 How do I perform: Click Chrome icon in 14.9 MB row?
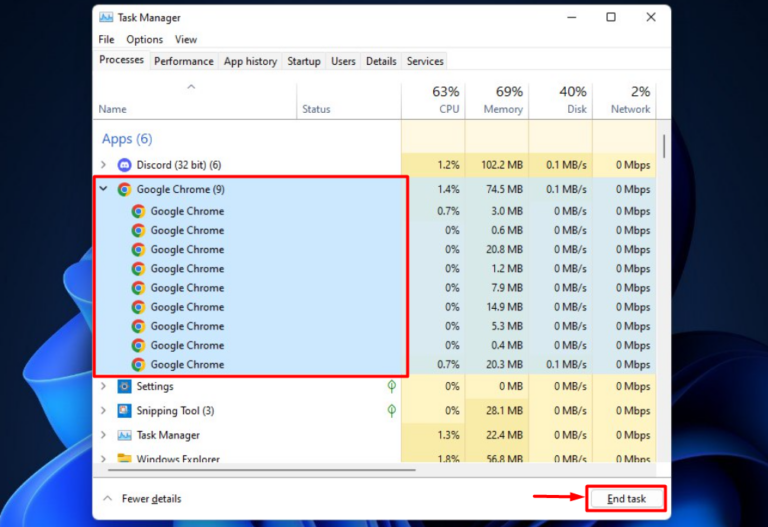coord(139,307)
